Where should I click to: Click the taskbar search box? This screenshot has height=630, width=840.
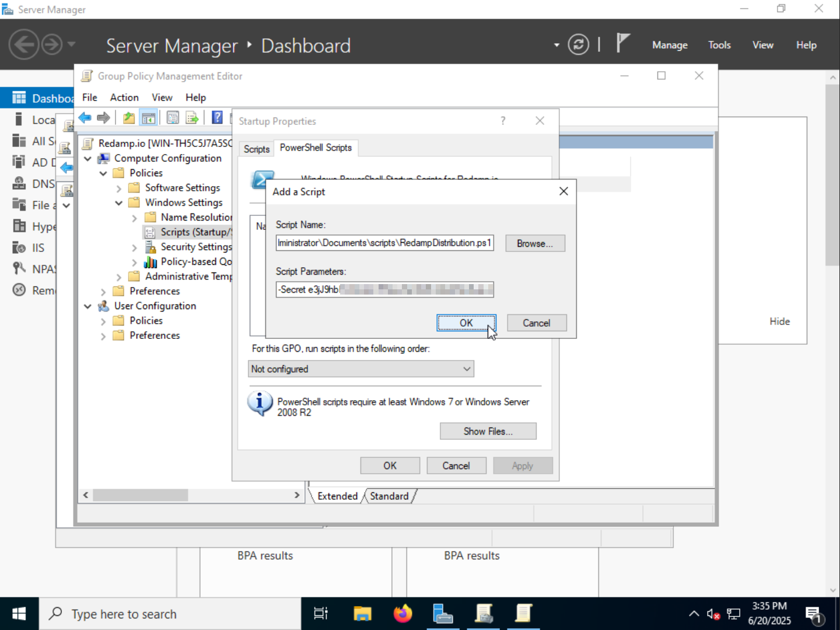tap(170, 614)
